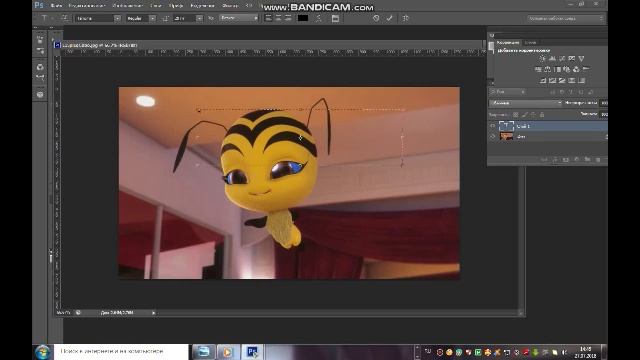The image size is (640, 360).
Task: Add layer style via fx icon
Action: [555, 160]
